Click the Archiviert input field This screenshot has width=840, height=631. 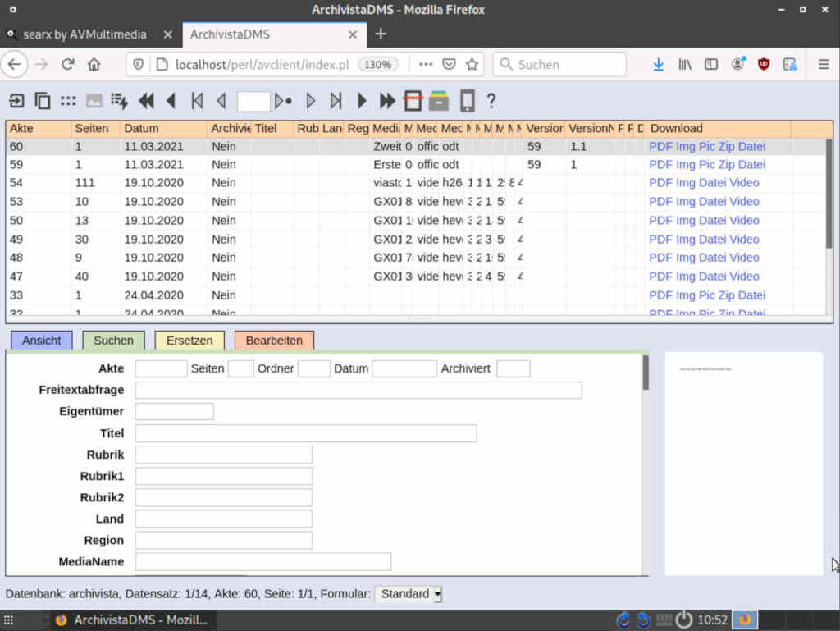pos(514,368)
